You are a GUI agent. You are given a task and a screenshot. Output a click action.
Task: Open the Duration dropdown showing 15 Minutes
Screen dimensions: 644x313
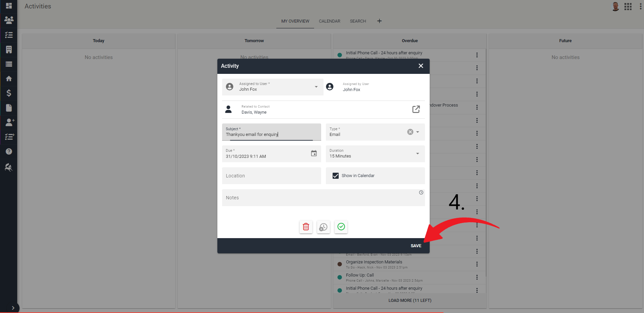click(x=418, y=154)
